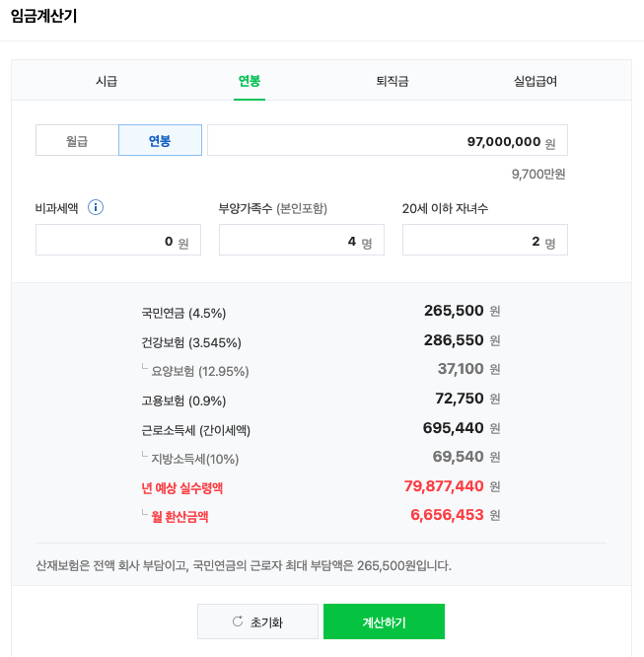Select the 연봉 toggle next to 월급
The height and width of the screenshot is (657, 644).
(160, 141)
